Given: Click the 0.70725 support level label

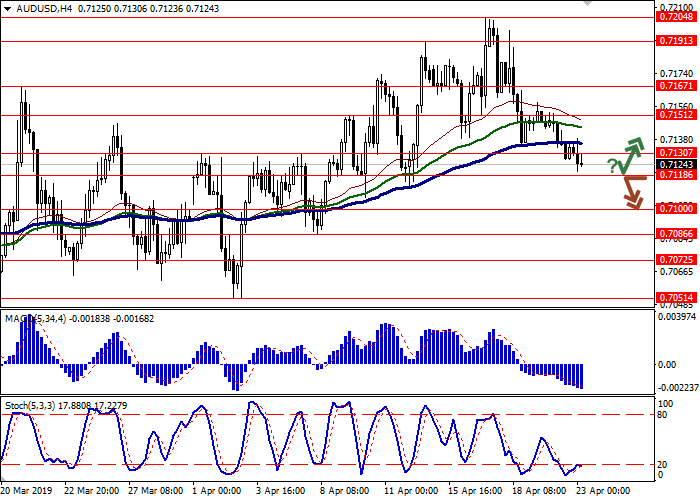Looking at the screenshot, I should coord(675,259).
